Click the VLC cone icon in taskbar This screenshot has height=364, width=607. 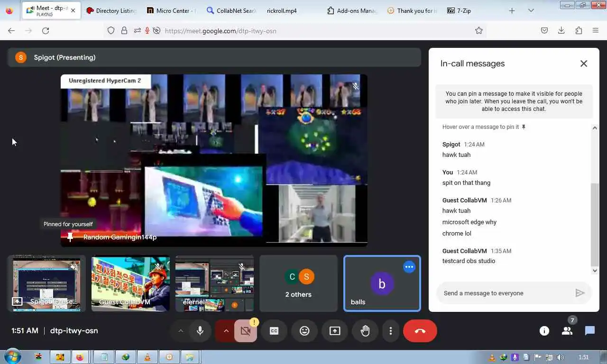[x=147, y=357]
